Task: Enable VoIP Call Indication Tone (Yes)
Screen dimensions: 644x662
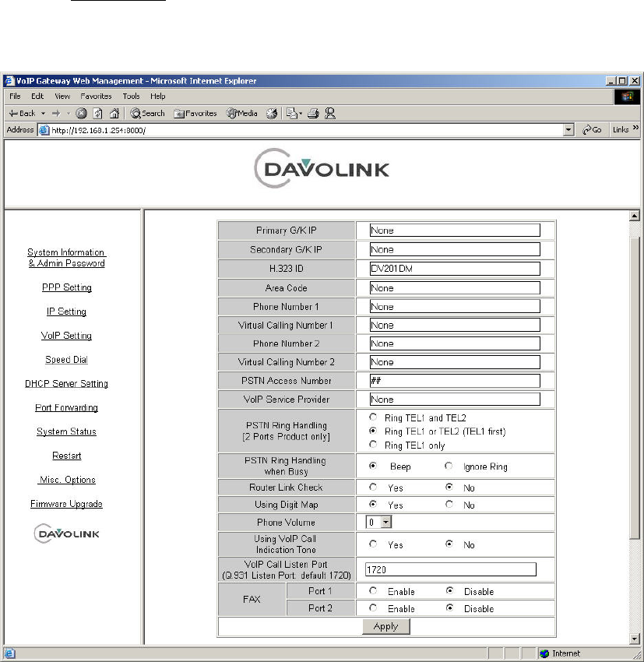Action: [373, 544]
